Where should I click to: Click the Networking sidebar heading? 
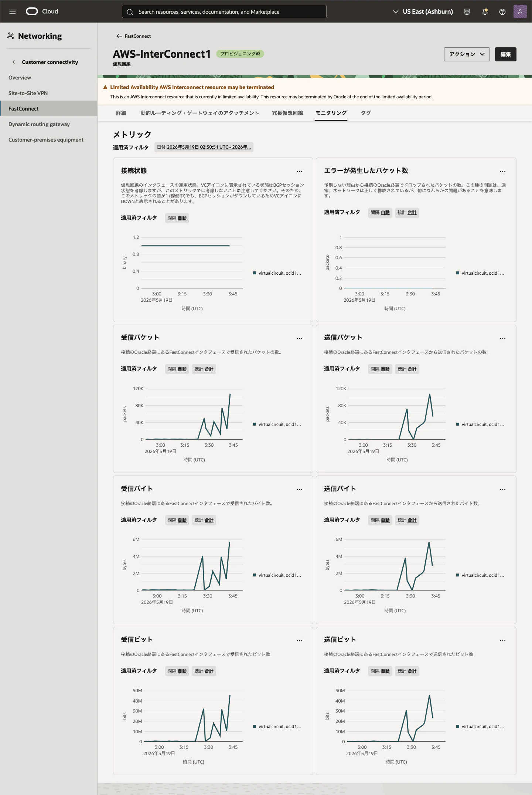pyautogui.click(x=40, y=36)
